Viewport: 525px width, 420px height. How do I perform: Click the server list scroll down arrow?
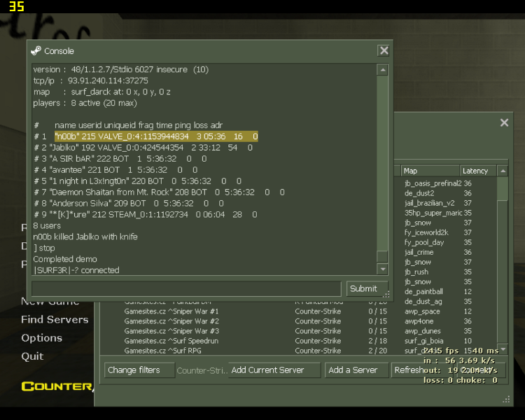pos(503,349)
